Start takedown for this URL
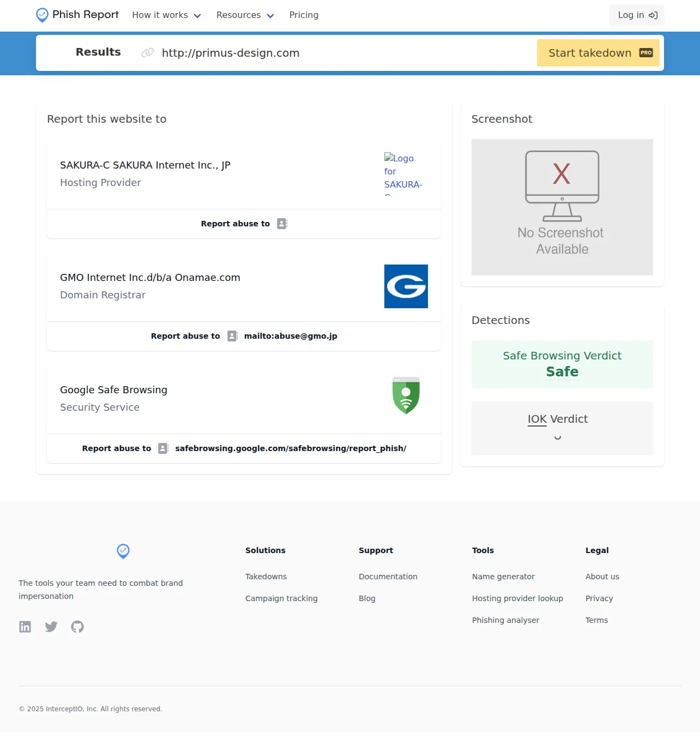The image size is (700, 732). (598, 53)
